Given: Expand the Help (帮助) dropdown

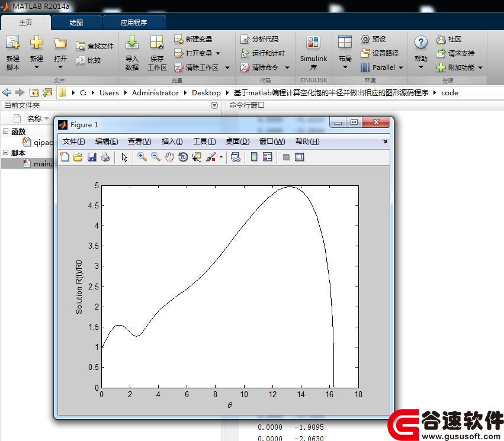Looking at the screenshot, I should coord(420,67).
